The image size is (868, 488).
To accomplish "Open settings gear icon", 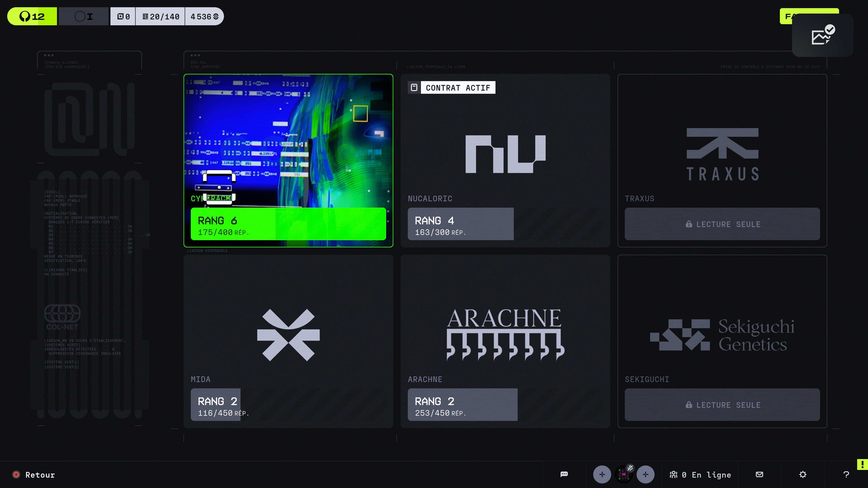I will click(803, 474).
